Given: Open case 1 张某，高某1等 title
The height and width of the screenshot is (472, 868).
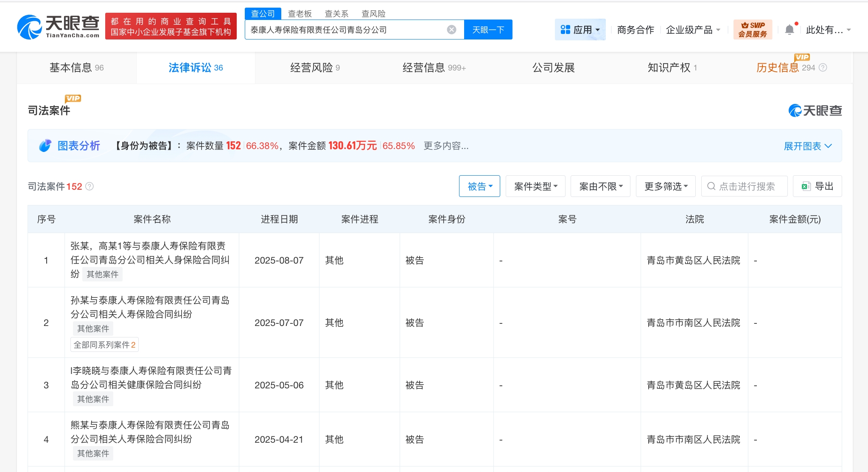Looking at the screenshot, I should 150,260.
